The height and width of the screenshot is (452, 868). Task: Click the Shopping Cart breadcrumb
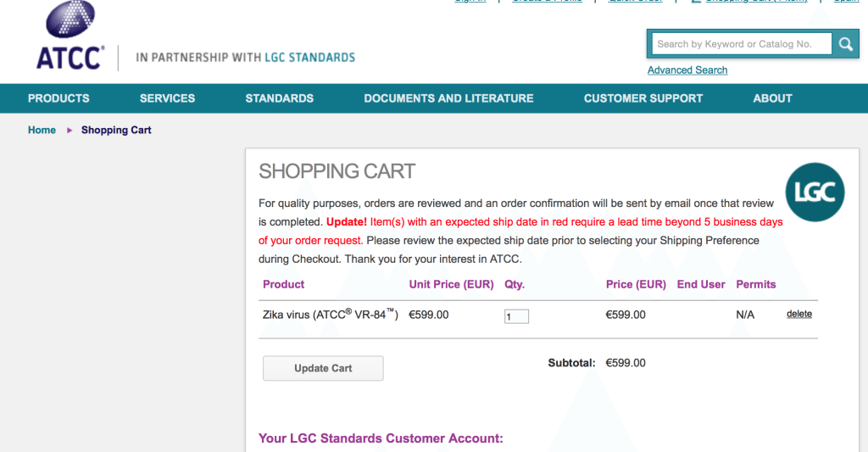(x=116, y=130)
